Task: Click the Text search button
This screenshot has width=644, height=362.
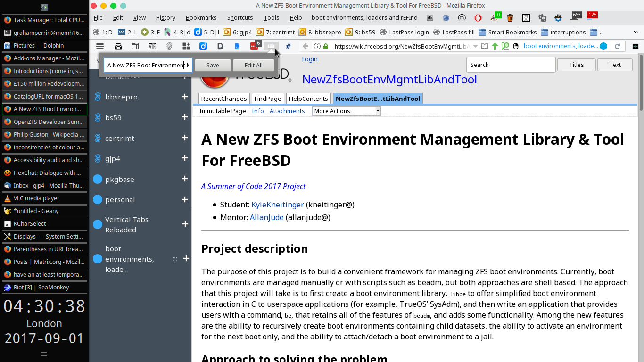Action: tap(615, 65)
